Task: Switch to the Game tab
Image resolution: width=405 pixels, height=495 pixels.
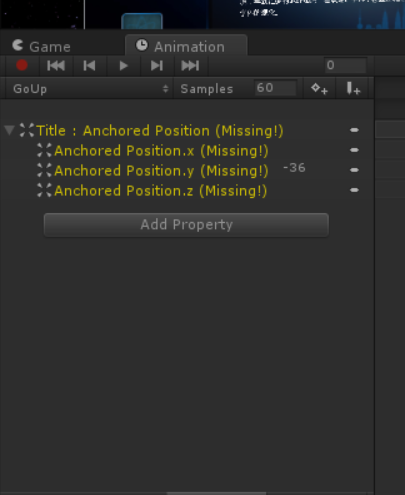Action: pos(42,46)
